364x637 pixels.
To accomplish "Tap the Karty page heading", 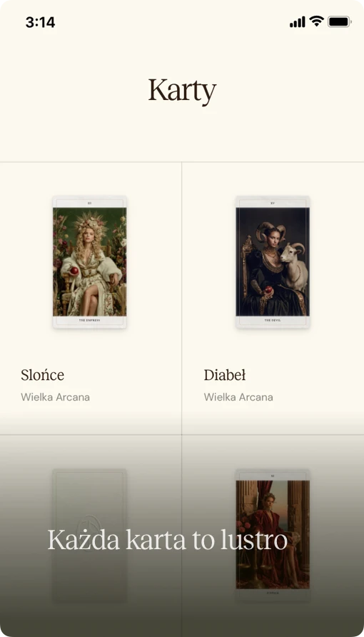I will [182, 90].
